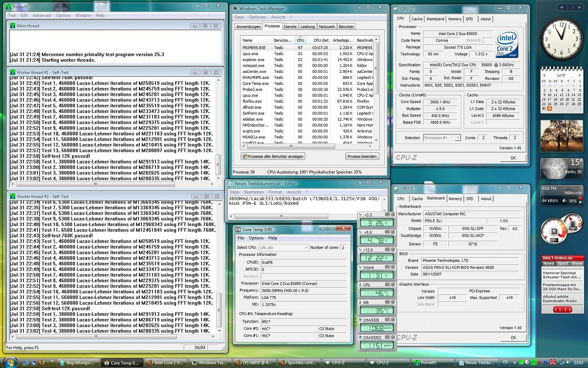Go to next news page in Bild gadget
This screenshot has width=588, height=368.
(570, 310)
